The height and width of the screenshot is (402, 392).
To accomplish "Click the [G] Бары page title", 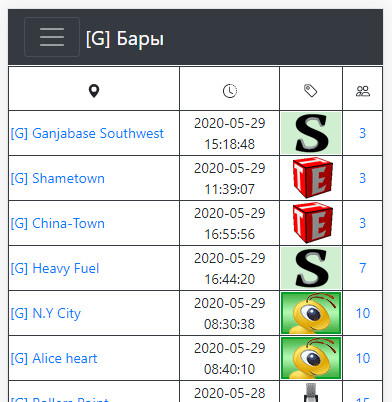I will [125, 39].
